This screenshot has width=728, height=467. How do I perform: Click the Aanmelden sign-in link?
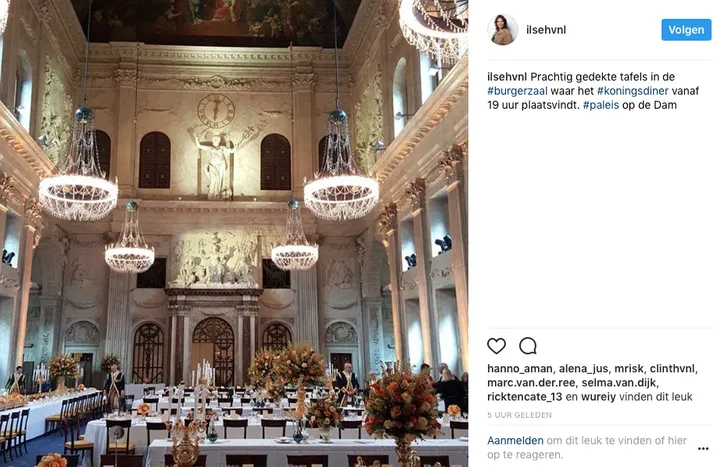pyautogui.click(x=515, y=441)
